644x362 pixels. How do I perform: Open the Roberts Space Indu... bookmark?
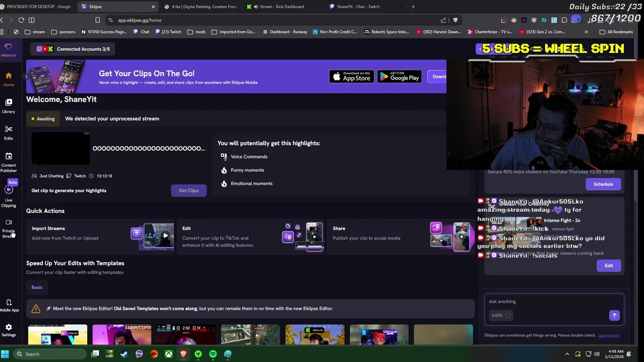[386, 32]
